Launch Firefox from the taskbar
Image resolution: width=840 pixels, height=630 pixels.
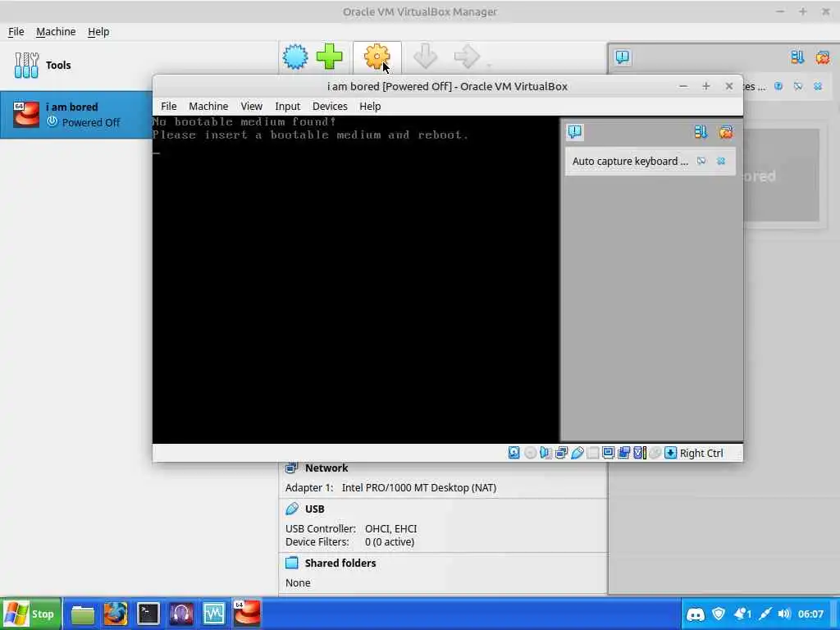[x=115, y=614]
